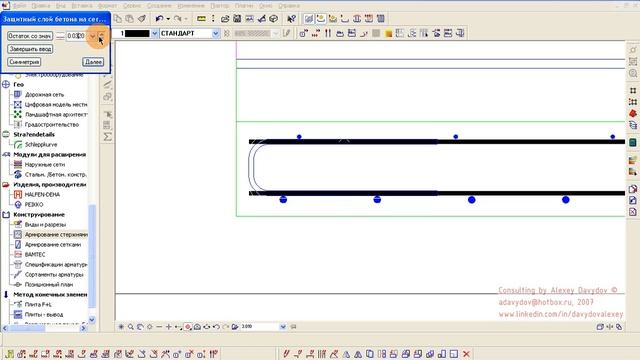
Task: Click the pointer with question mark help icon
Action: pyautogui.click(x=291, y=19)
